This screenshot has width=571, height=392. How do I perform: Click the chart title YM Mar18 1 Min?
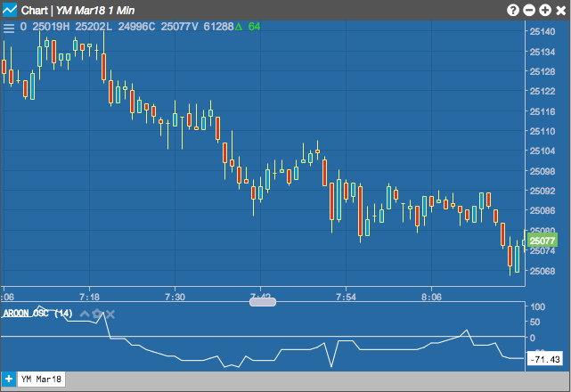point(95,10)
